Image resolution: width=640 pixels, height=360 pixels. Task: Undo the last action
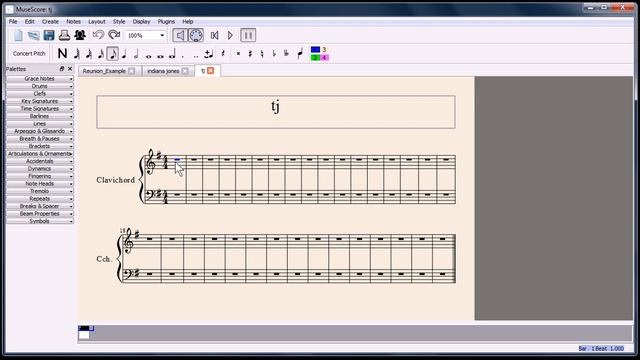click(x=98, y=36)
